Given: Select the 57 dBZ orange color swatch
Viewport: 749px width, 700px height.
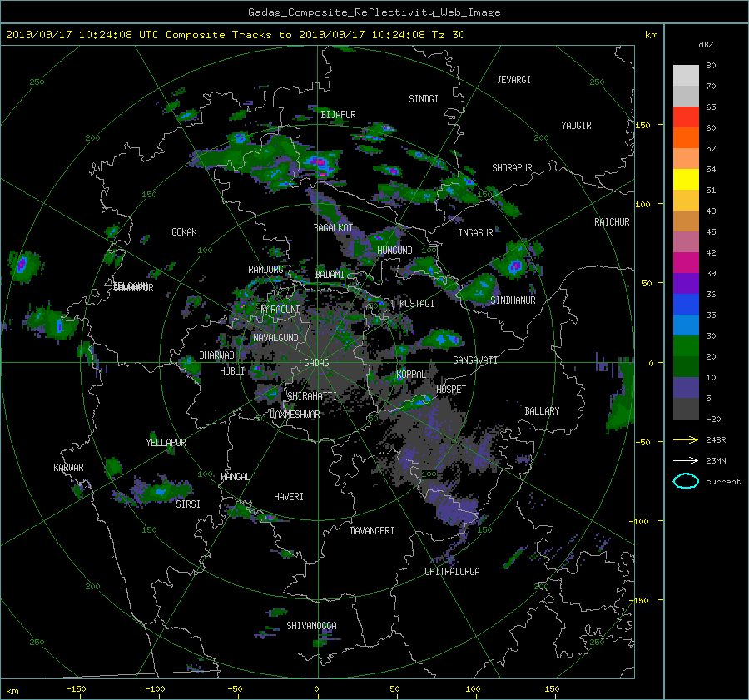Looking at the screenshot, I should click(686, 158).
